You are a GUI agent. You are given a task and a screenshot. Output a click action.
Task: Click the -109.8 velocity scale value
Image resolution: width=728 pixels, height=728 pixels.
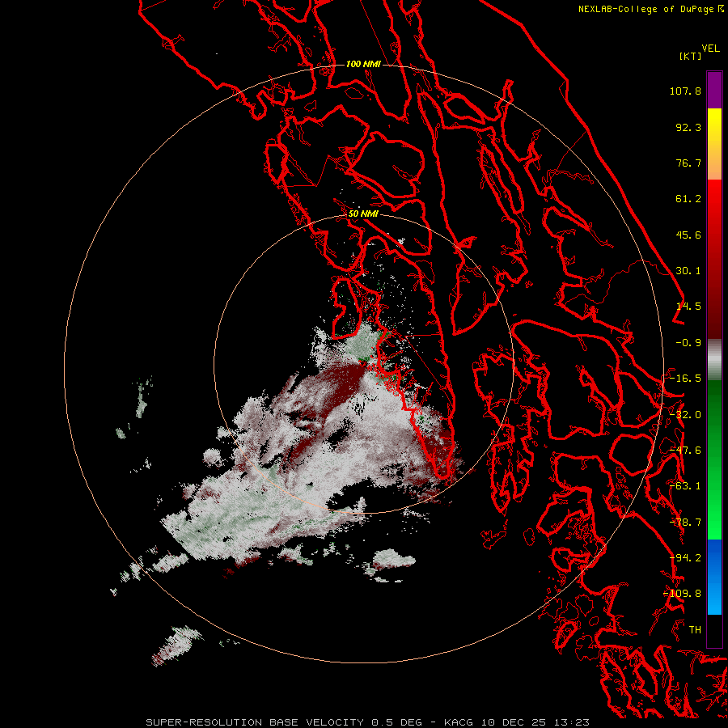pos(683,594)
